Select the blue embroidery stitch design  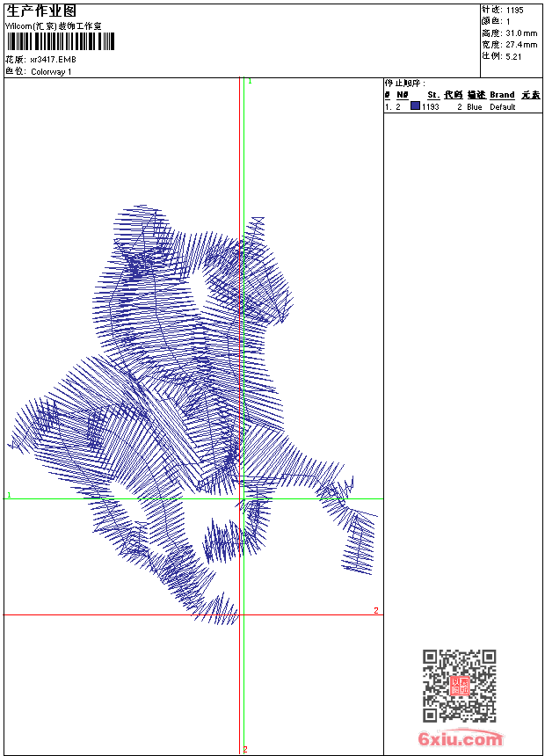pyautogui.click(x=193, y=415)
